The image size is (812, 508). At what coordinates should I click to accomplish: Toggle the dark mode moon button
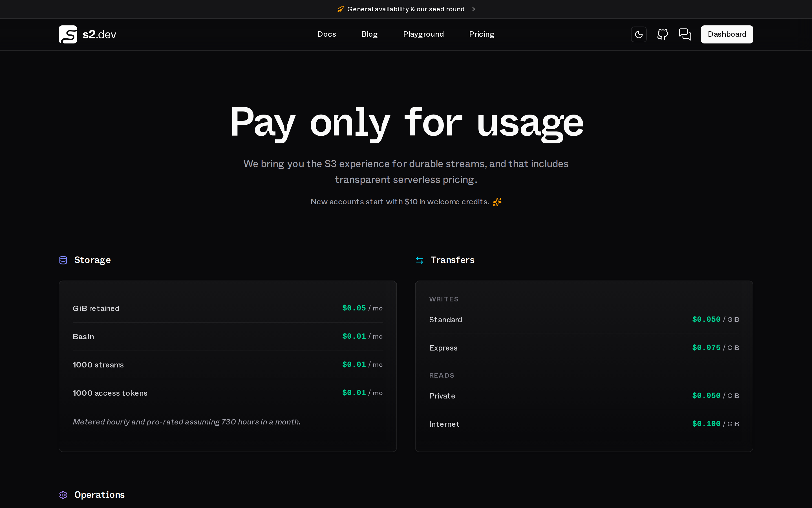(639, 34)
